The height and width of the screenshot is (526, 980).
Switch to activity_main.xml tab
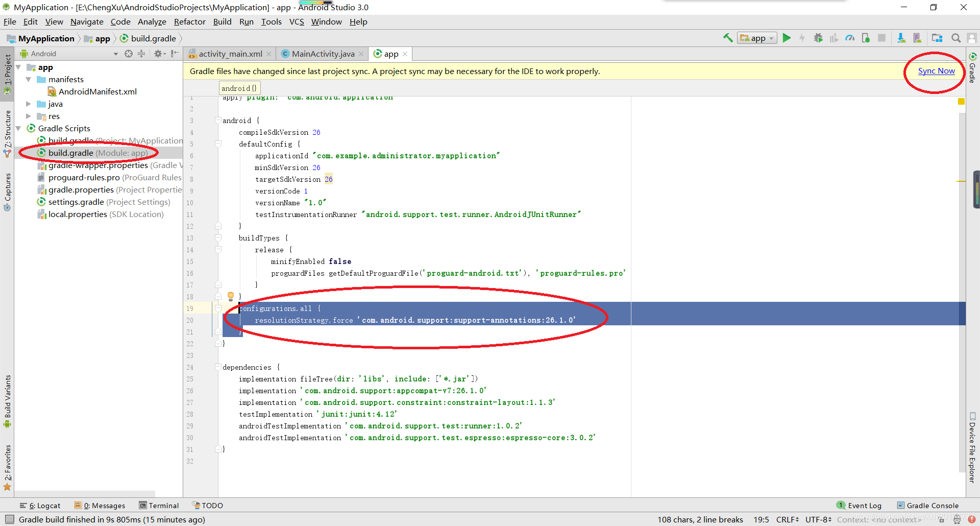point(230,54)
